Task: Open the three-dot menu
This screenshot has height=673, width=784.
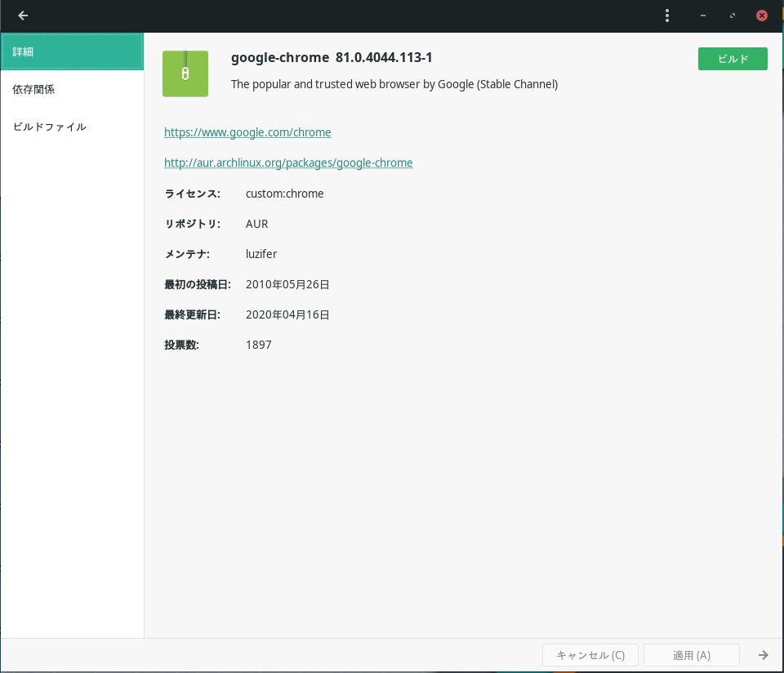Action: pos(667,16)
